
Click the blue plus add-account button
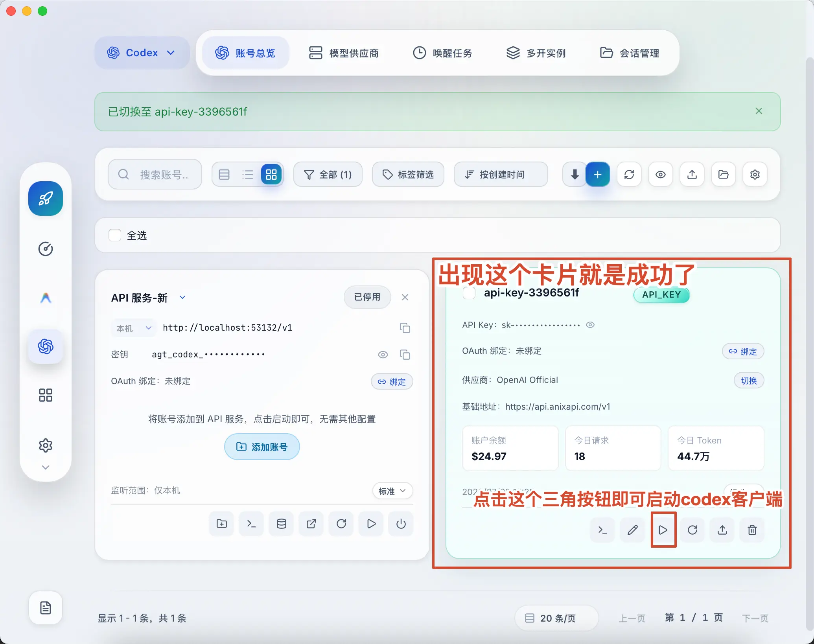[x=598, y=174]
